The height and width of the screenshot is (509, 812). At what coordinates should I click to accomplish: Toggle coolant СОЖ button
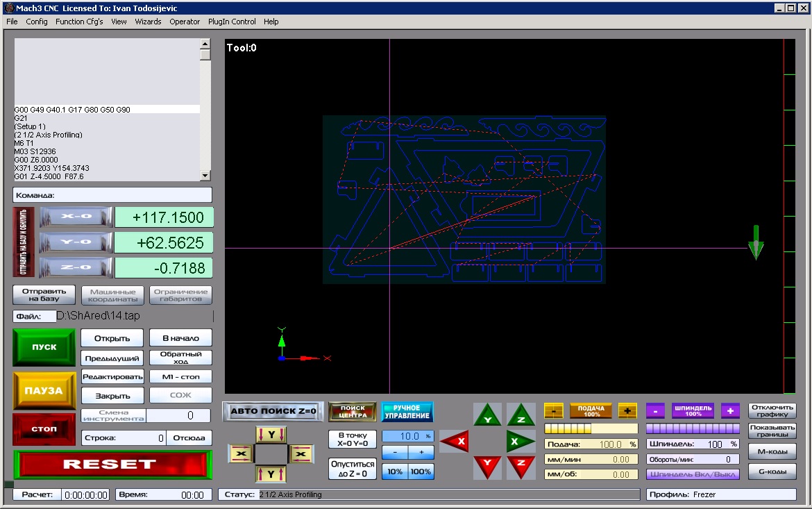[180, 395]
